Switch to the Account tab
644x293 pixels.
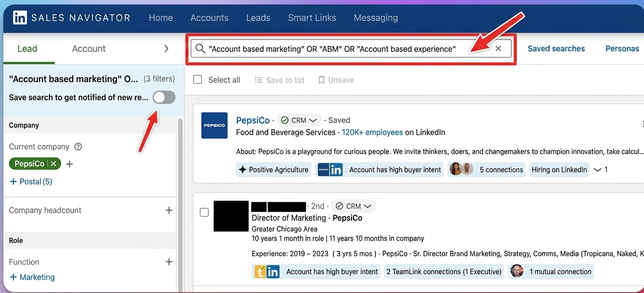[x=89, y=49]
